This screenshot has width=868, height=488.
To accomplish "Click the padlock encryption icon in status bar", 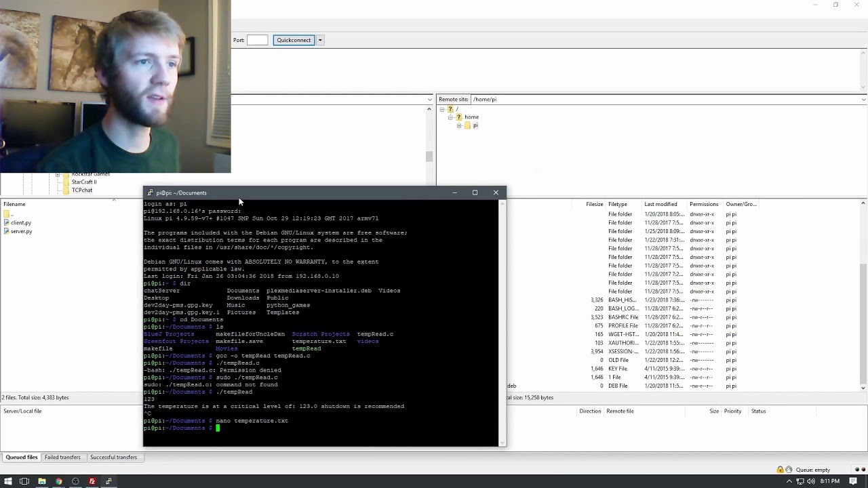I will coord(781,470).
